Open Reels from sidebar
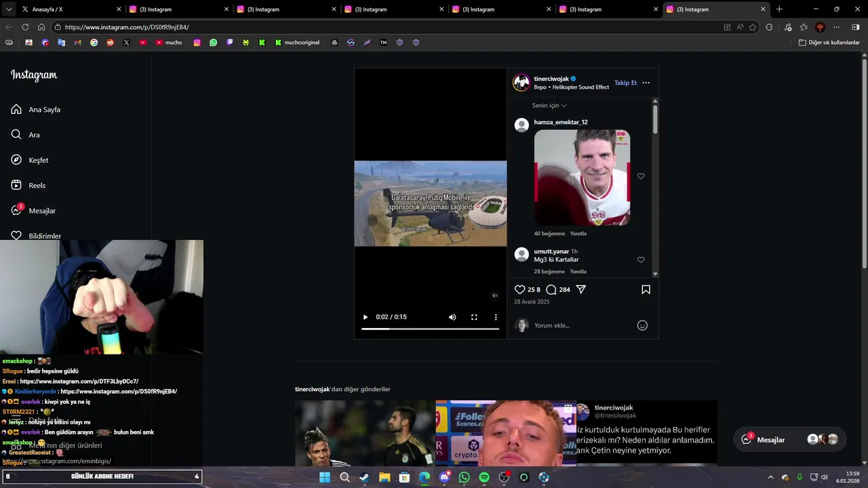Viewport: 868px width, 488px height. 28,185
